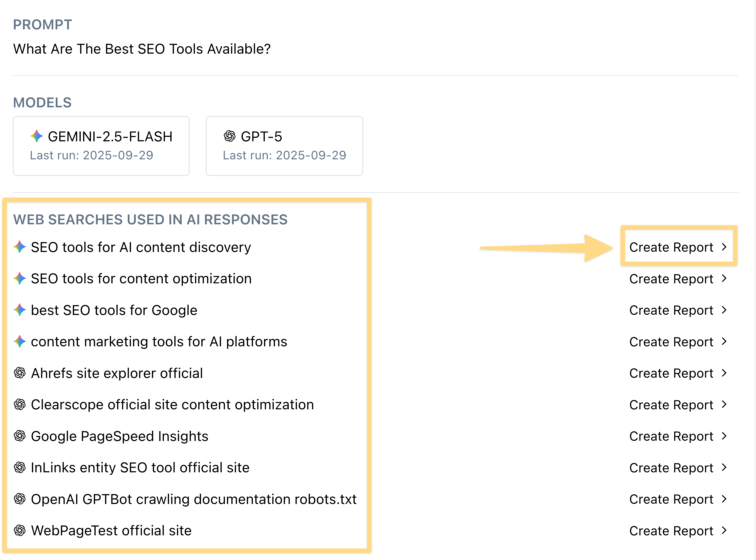Screen dimensions: 756x560
Task: Select the GPT-5 model card
Action: pyautogui.click(x=284, y=146)
